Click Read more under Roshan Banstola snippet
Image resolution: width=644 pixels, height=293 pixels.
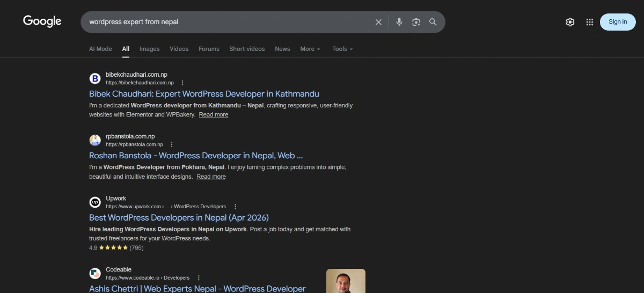click(x=211, y=177)
